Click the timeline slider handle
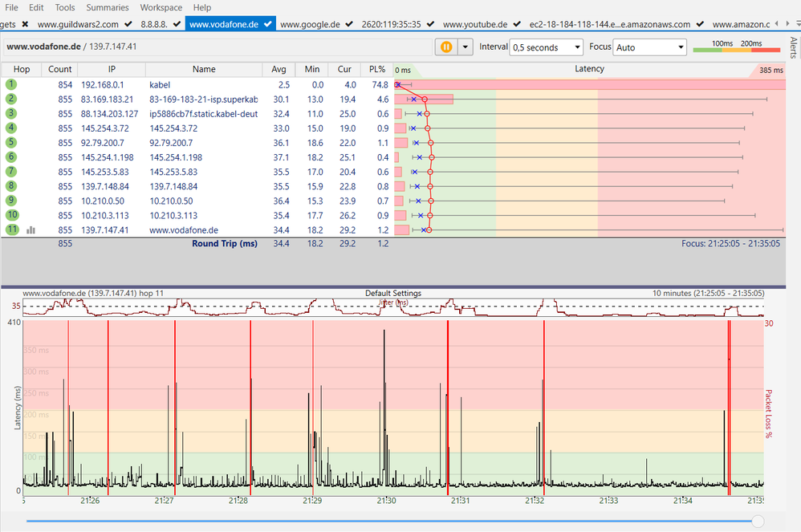Viewport: 801px width, 532px height. [757, 521]
